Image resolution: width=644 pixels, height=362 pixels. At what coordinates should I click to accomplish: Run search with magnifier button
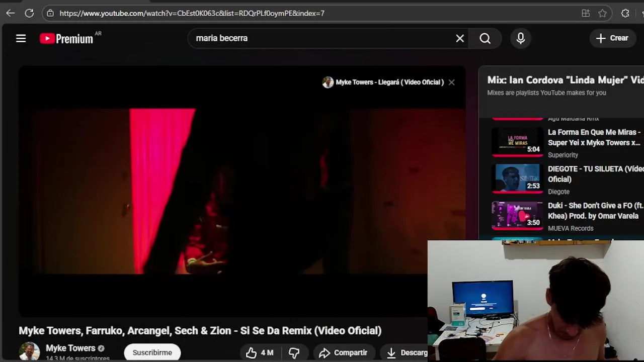pyautogui.click(x=485, y=38)
